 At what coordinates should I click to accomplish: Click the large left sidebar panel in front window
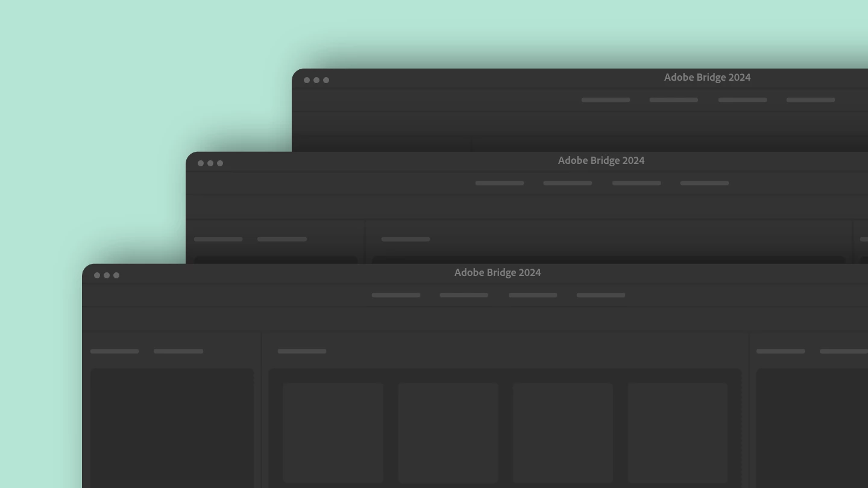[x=172, y=428]
